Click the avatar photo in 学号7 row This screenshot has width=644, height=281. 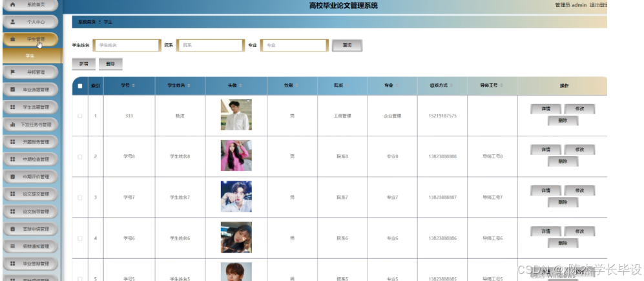(236, 196)
